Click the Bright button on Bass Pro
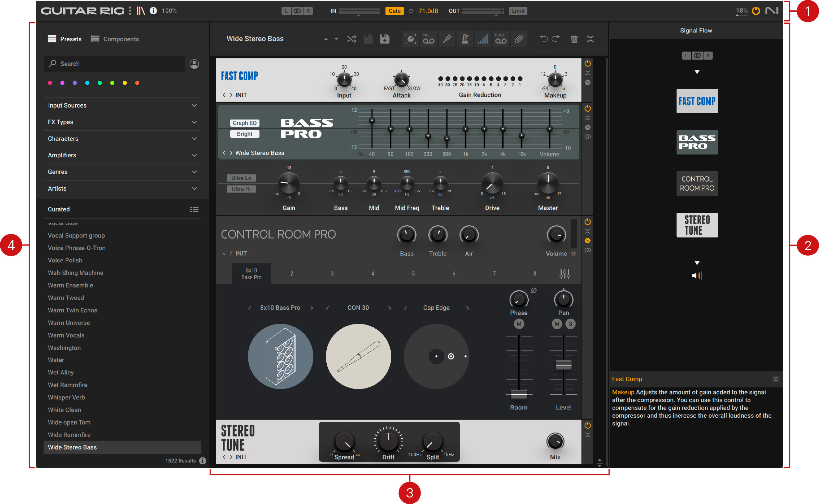This screenshot has height=504, width=819. 244,134
